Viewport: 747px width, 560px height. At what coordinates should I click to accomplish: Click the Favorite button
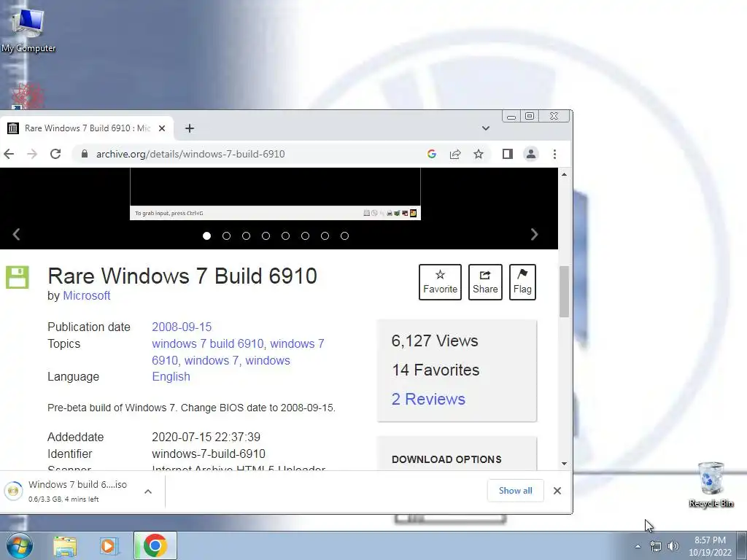(x=440, y=282)
